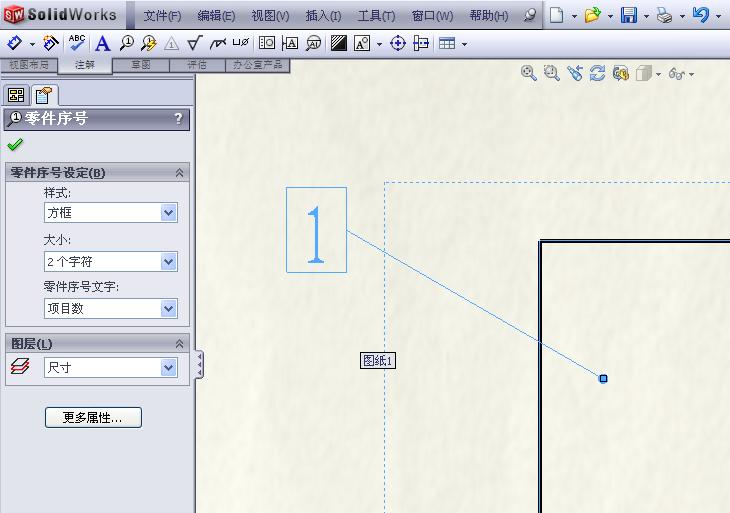Viewport: 730px width, 513px height.
Task: Select the Blocks tool
Action: tap(362, 43)
